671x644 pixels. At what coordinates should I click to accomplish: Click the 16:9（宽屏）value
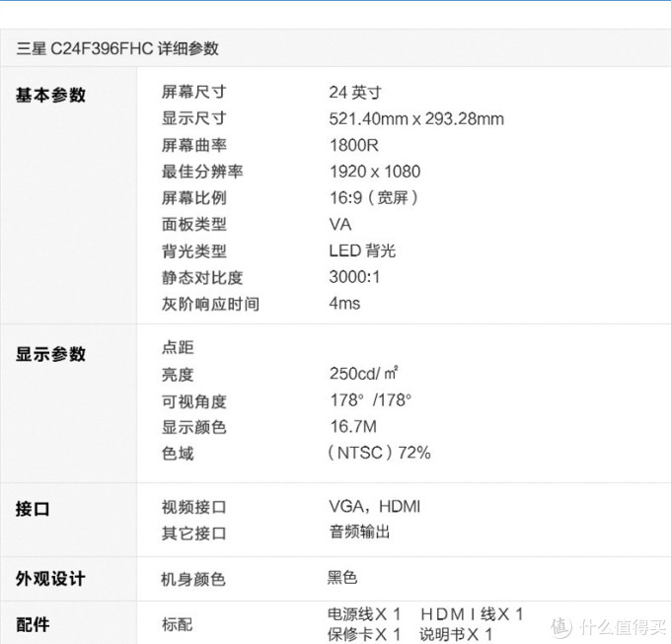point(374,198)
